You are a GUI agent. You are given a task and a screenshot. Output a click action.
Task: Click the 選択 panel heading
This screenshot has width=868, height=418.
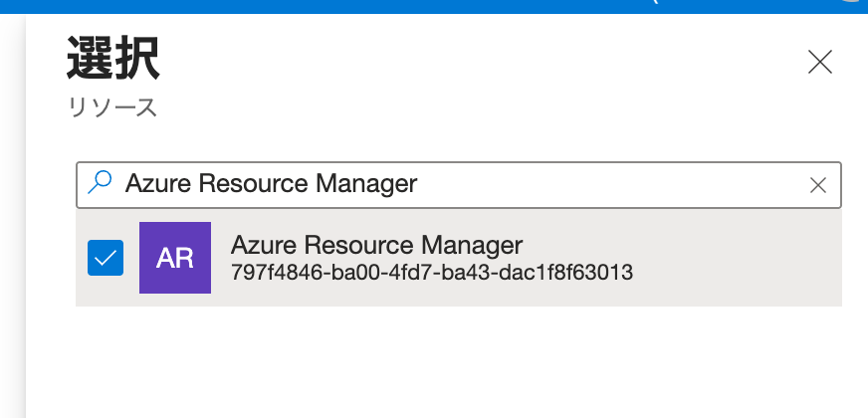pyautogui.click(x=113, y=61)
